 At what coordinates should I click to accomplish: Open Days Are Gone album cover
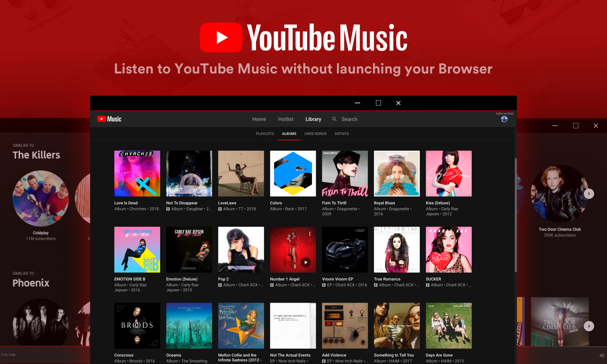(x=449, y=325)
